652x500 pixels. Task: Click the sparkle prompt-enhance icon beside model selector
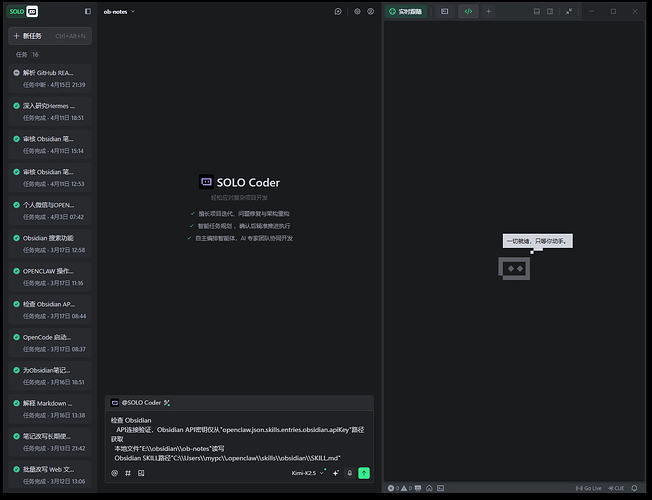[x=335, y=473]
